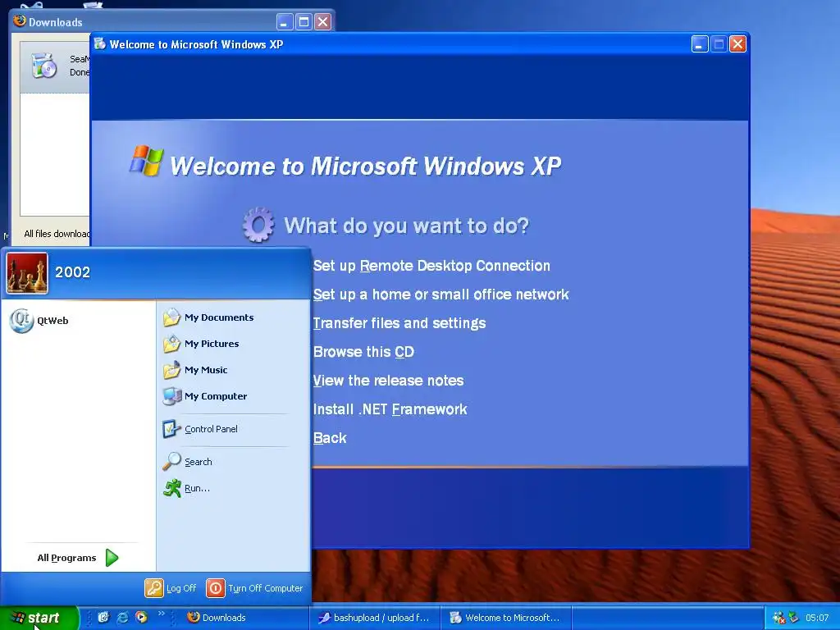Switch to bashupload taskbar button
Viewport: 840px width, 630px height.
(375, 618)
